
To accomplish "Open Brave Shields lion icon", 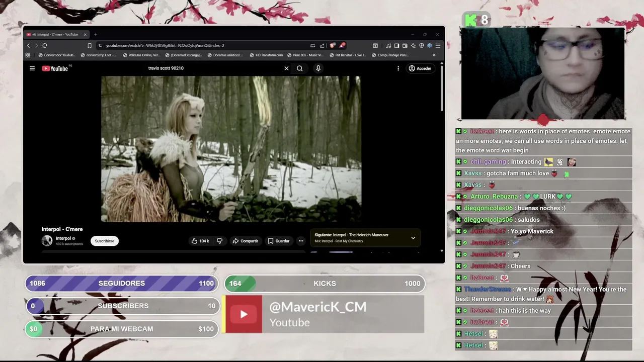I will pyautogui.click(x=332, y=46).
